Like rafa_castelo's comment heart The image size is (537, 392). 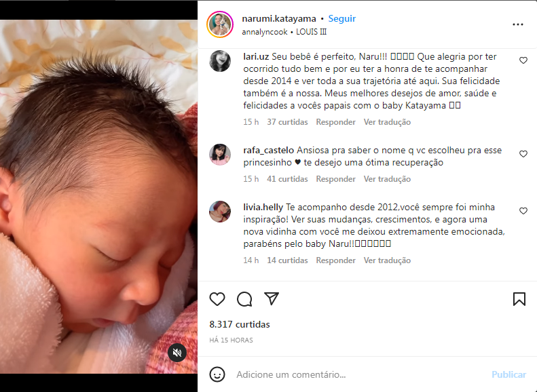(523, 154)
